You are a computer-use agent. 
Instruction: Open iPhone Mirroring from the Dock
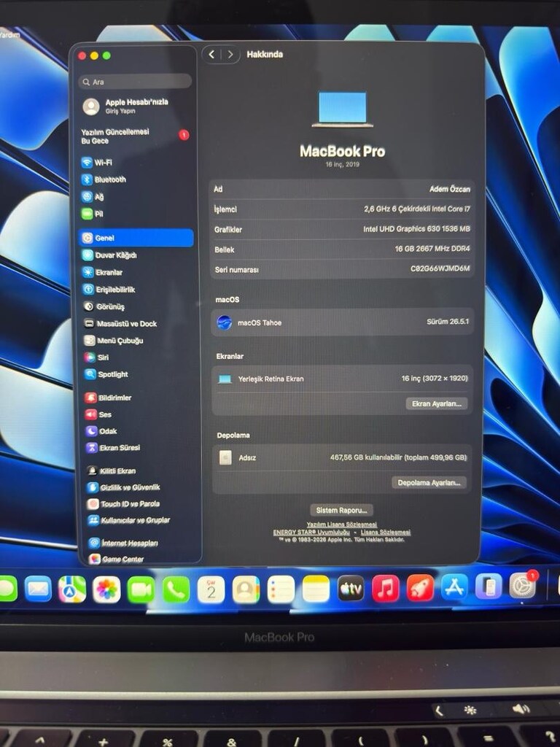click(489, 586)
